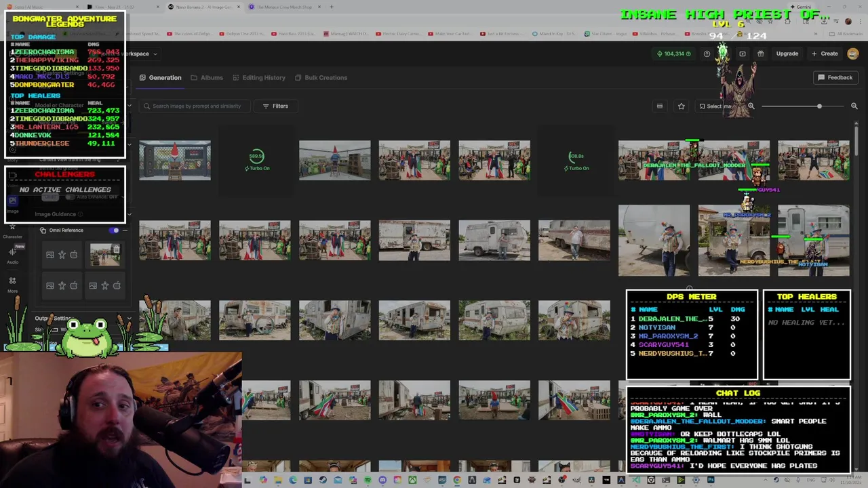
Task: Click star icon in first reference slot
Action: tap(62, 255)
